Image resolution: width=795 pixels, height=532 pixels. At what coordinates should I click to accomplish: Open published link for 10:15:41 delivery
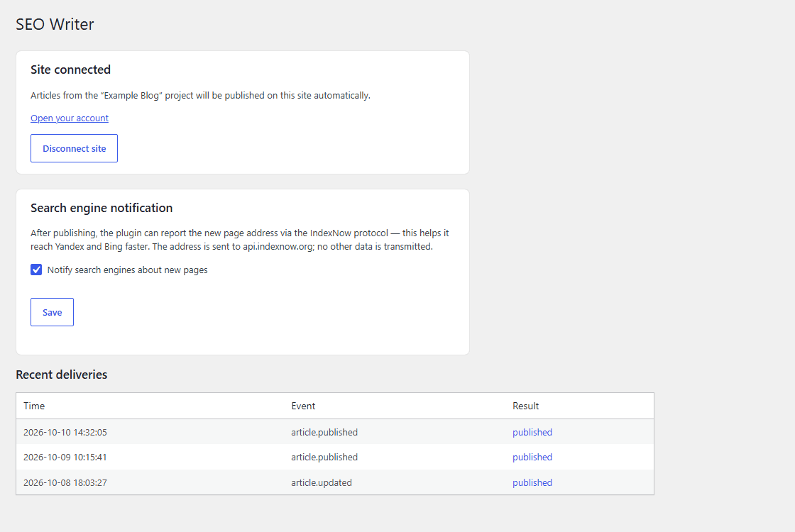coord(532,457)
